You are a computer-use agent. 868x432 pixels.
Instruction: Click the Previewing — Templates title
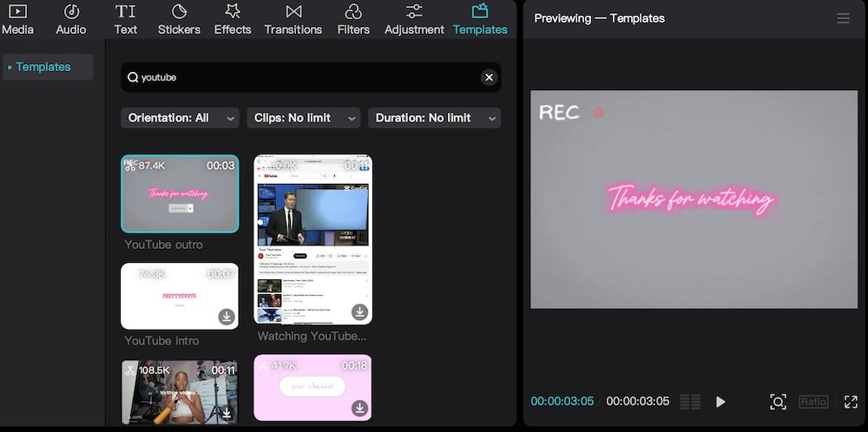coord(600,18)
